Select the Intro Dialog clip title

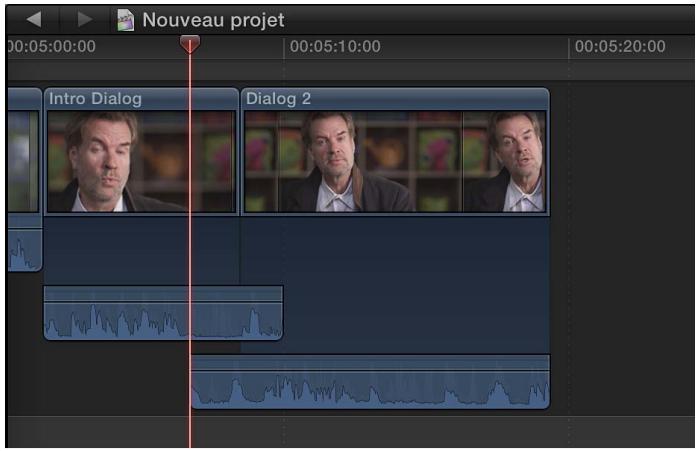point(95,98)
